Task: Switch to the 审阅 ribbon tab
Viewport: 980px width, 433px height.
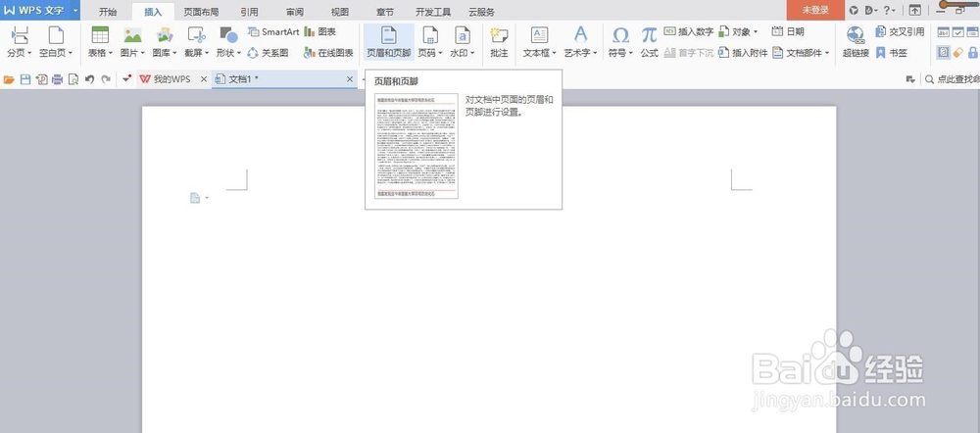Action: (x=295, y=12)
